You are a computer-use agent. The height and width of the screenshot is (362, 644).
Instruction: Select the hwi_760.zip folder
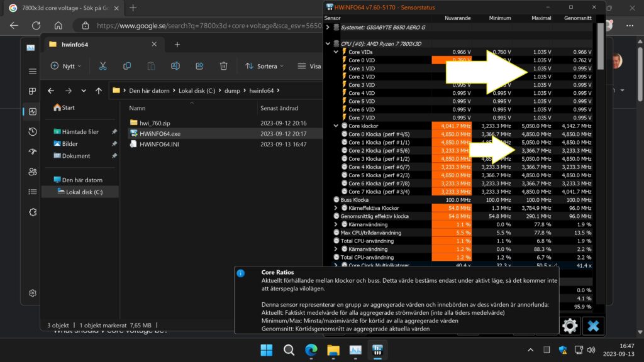tap(155, 123)
